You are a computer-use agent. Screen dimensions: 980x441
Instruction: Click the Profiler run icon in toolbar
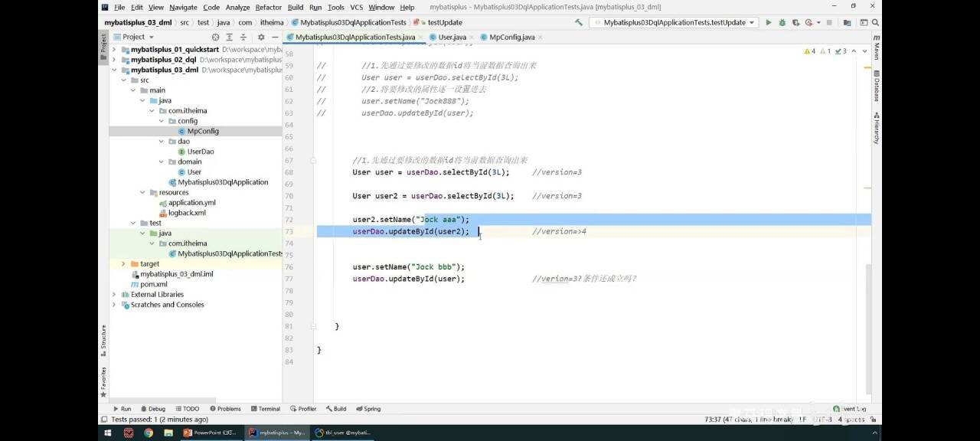[809, 22]
